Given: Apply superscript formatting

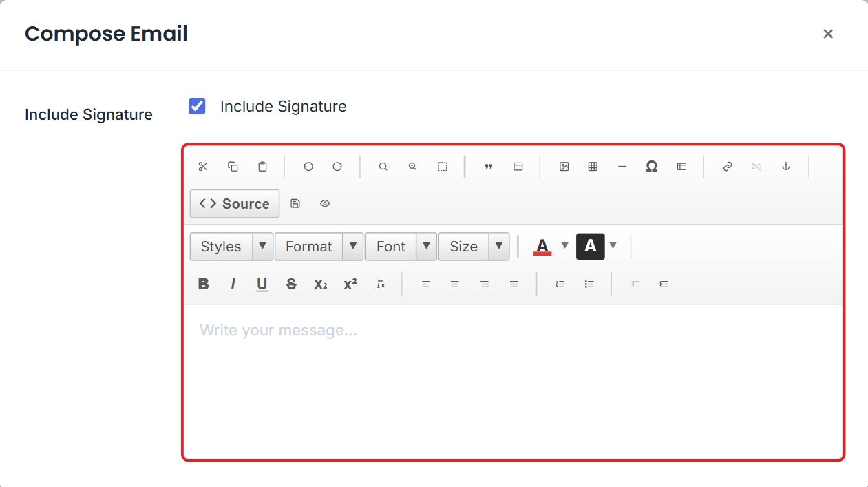Looking at the screenshot, I should (350, 284).
